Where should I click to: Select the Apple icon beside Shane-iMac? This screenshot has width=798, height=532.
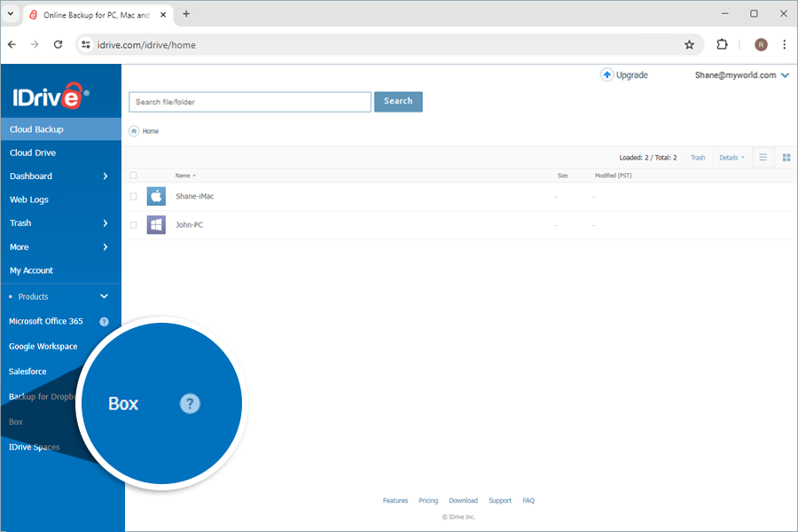(x=156, y=196)
